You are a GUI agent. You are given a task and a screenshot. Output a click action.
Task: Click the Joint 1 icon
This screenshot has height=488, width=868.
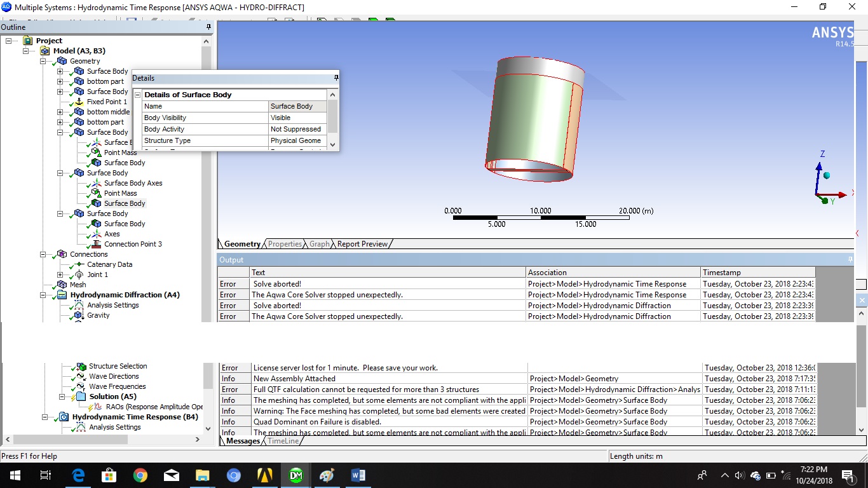[79, 274]
